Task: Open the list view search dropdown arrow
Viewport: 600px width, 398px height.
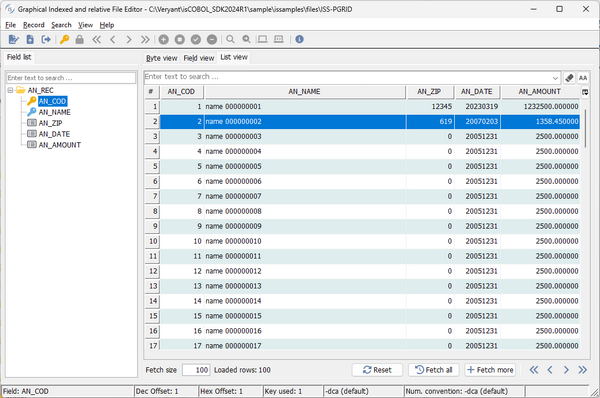Action: pyautogui.click(x=555, y=78)
